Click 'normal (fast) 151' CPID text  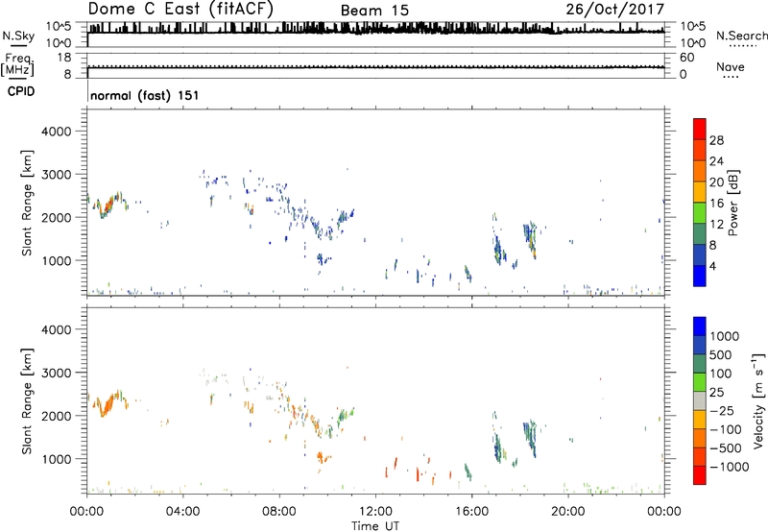145,95
